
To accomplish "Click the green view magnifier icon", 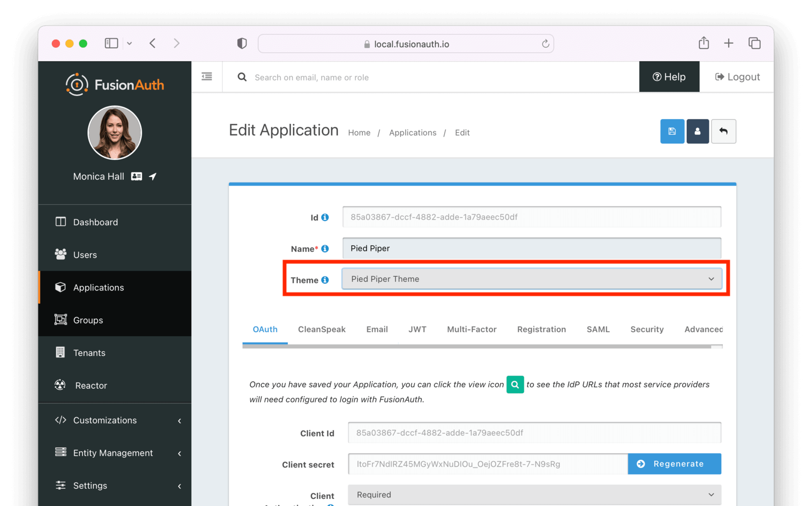I will (515, 384).
